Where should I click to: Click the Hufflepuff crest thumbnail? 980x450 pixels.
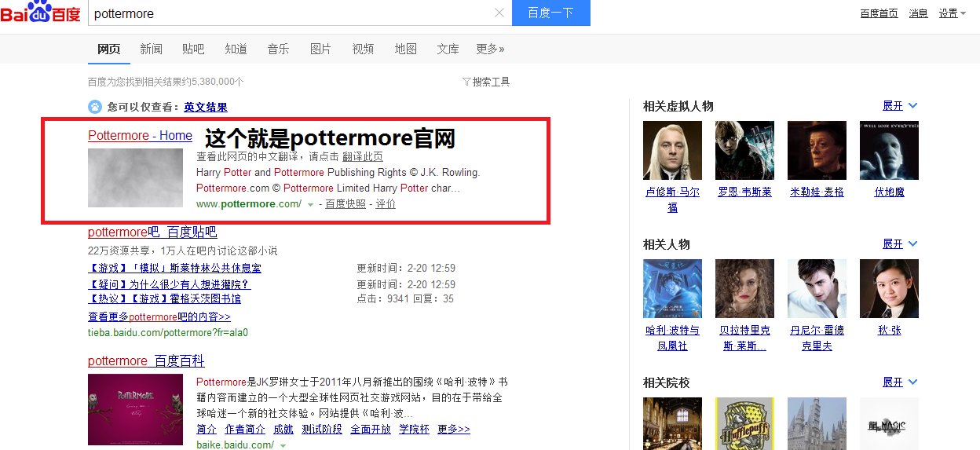[x=744, y=423]
